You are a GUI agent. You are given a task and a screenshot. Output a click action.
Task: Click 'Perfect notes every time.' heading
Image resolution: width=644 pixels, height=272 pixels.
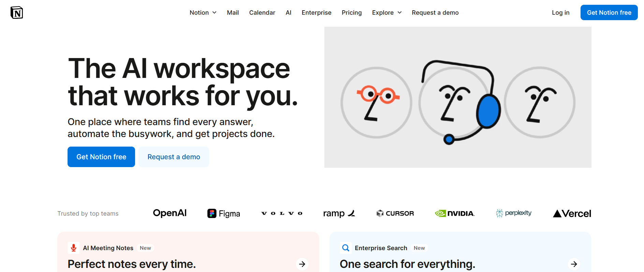point(132,264)
